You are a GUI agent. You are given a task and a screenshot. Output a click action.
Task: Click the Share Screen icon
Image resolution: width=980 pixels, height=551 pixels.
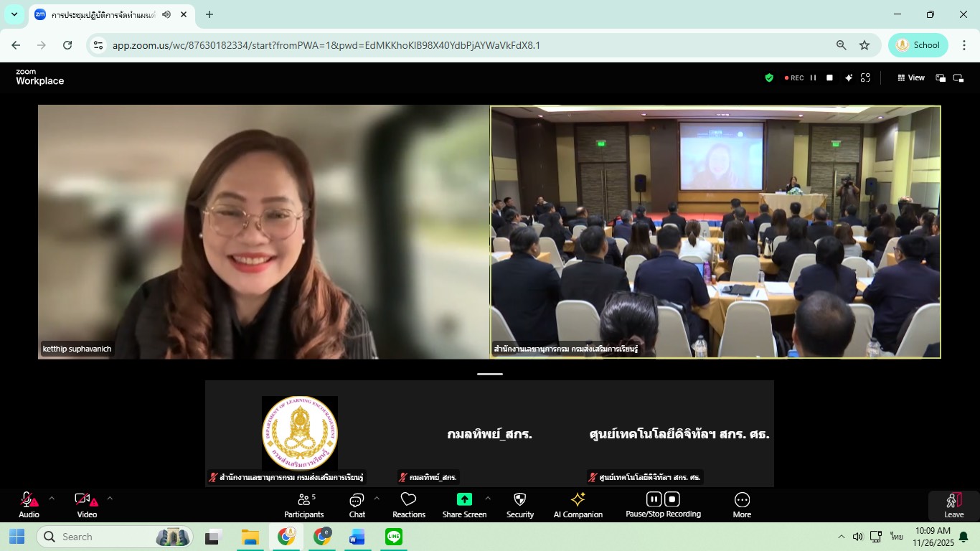(x=464, y=500)
